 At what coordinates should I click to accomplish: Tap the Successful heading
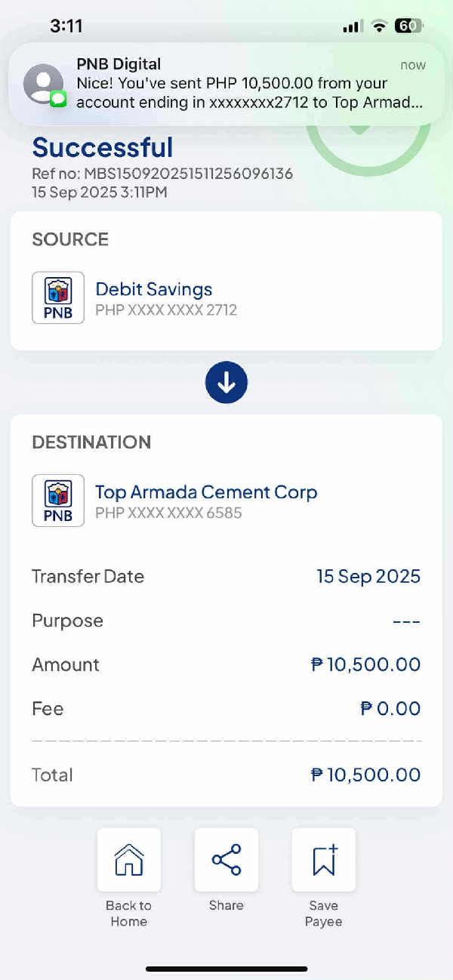[x=103, y=147]
